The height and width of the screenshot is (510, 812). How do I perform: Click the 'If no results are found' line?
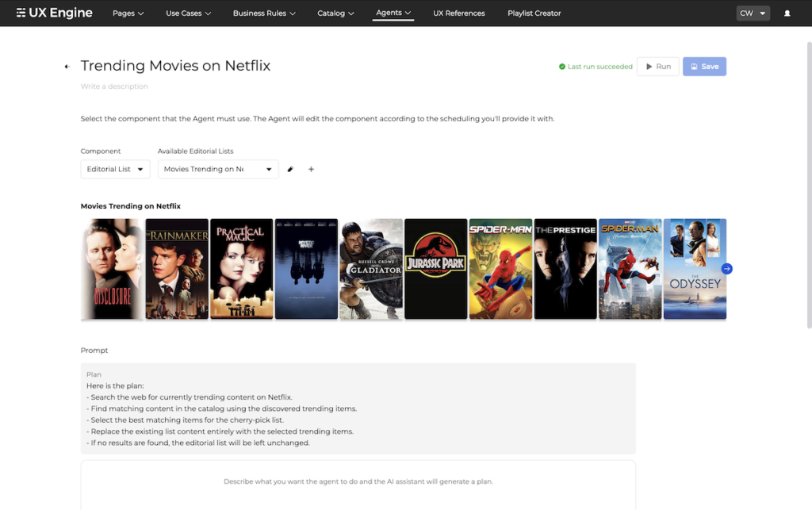pos(198,443)
